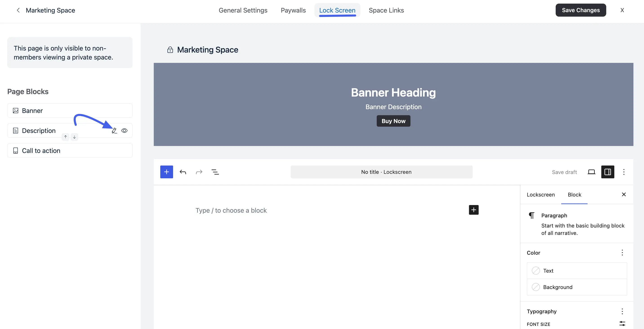
Task: Toggle Description block visibility eye icon
Action: click(x=124, y=130)
